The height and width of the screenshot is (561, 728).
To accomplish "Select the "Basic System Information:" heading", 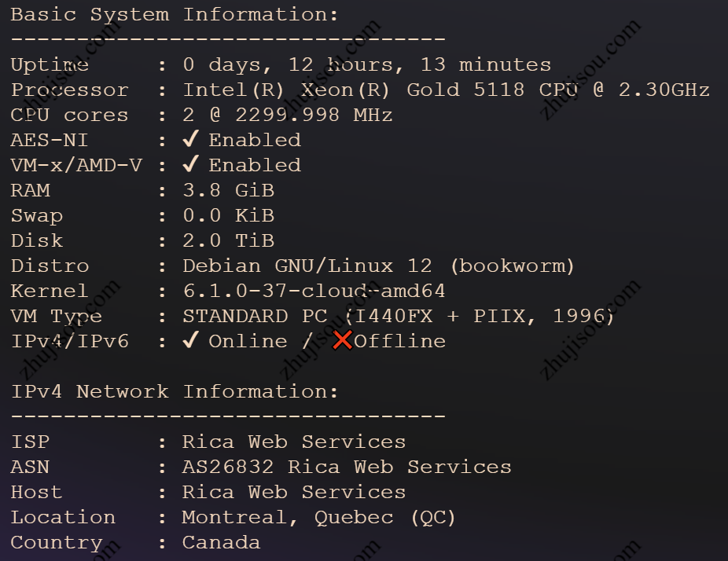I will tap(175, 14).
